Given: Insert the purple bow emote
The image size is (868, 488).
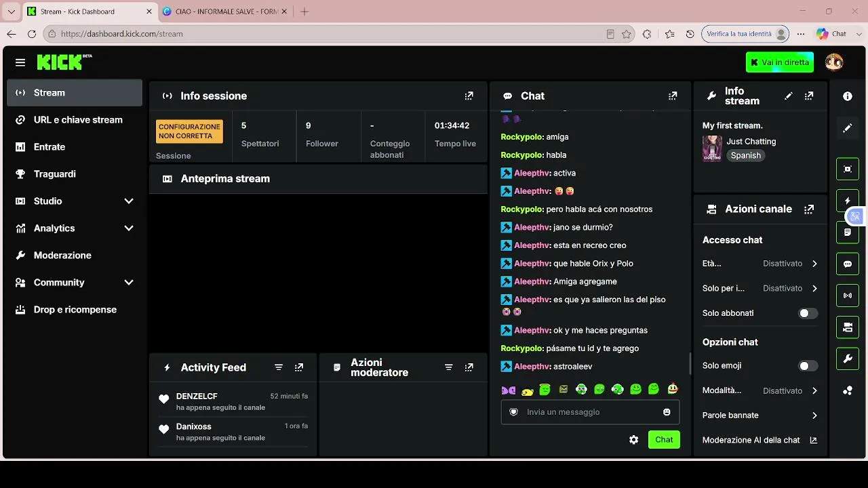Looking at the screenshot, I should click(509, 390).
